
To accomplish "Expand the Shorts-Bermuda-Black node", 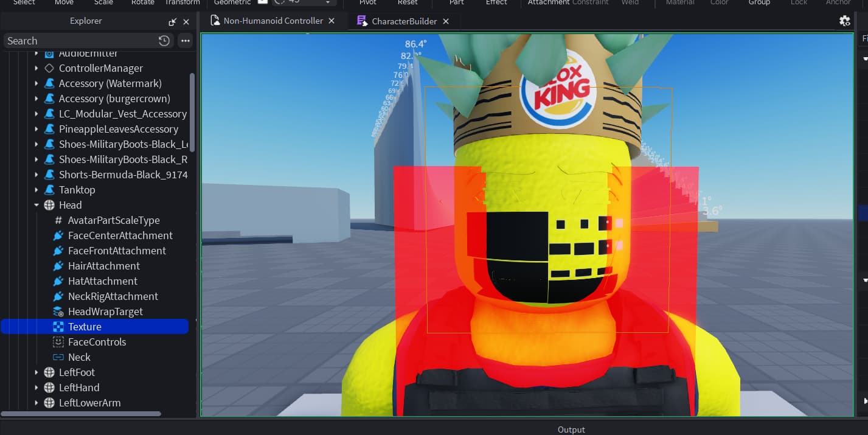I will pyautogui.click(x=36, y=175).
